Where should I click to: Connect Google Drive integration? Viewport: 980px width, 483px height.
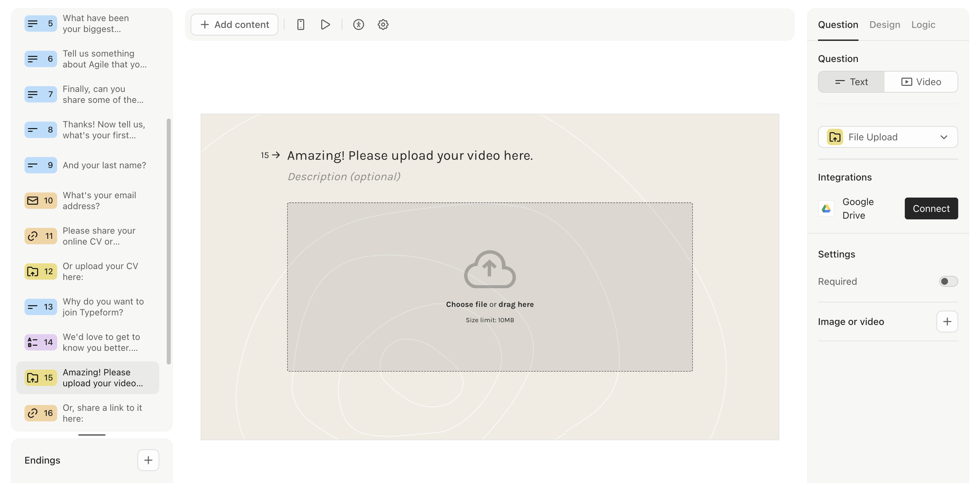[931, 208]
